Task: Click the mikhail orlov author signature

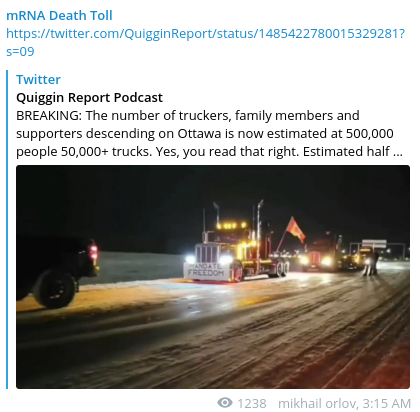Action: (316, 403)
